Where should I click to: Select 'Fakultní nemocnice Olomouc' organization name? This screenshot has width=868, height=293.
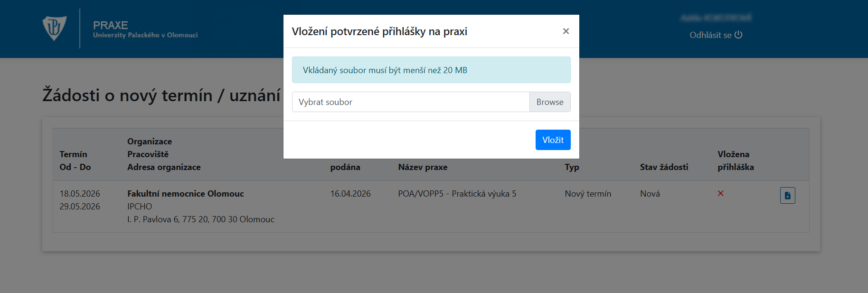(x=185, y=194)
